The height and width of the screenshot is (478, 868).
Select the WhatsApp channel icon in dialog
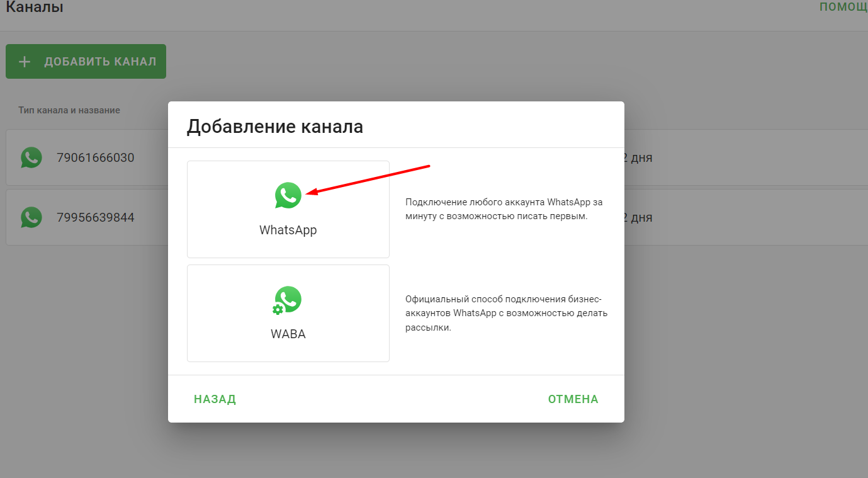[288, 195]
